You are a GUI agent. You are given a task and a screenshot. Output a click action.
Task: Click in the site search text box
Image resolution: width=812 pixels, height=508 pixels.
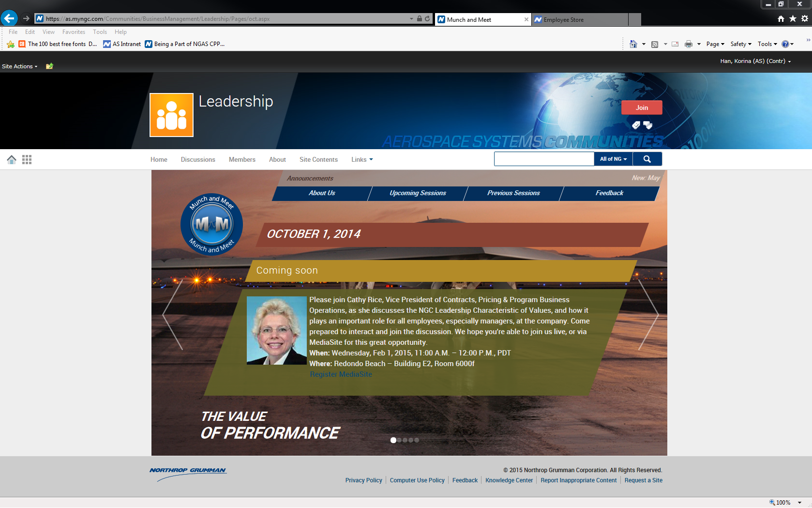coord(544,159)
